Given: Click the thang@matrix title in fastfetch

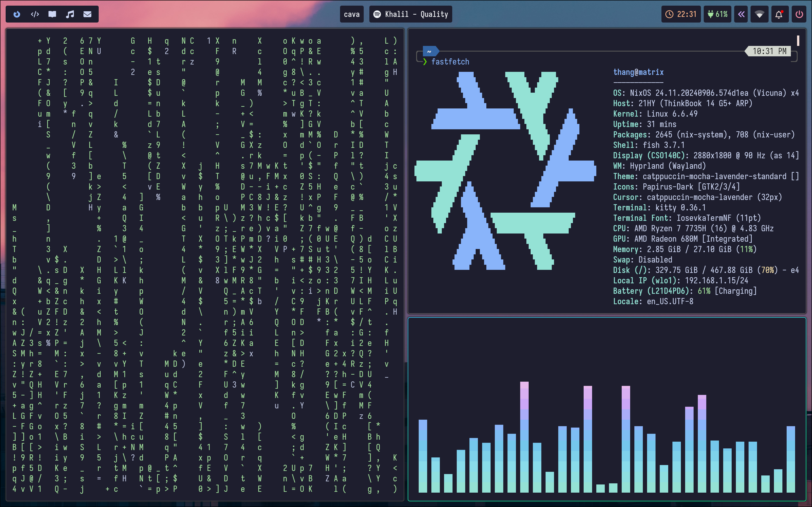Looking at the screenshot, I should coord(638,72).
